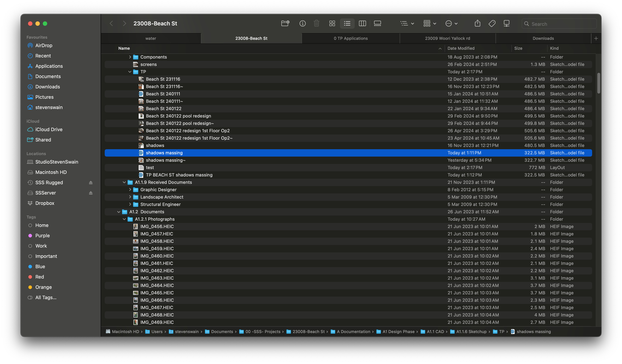Collapse the TP folder
The image size is (622, 364).
click(x=130, y=72)
